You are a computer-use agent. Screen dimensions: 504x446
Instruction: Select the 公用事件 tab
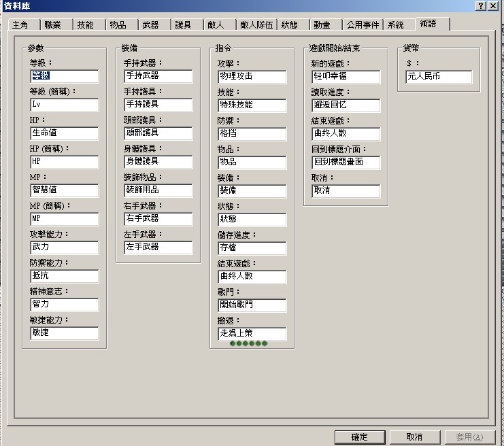point(363,24)
